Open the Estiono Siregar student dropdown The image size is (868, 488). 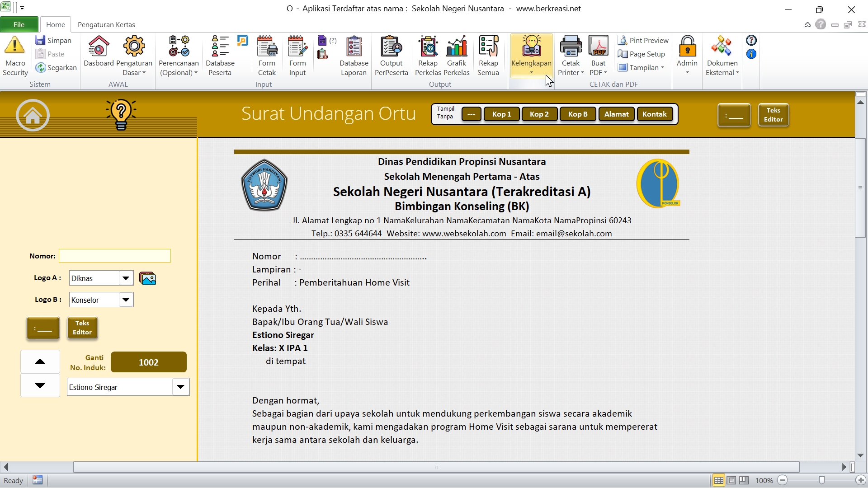coord(180,387)
